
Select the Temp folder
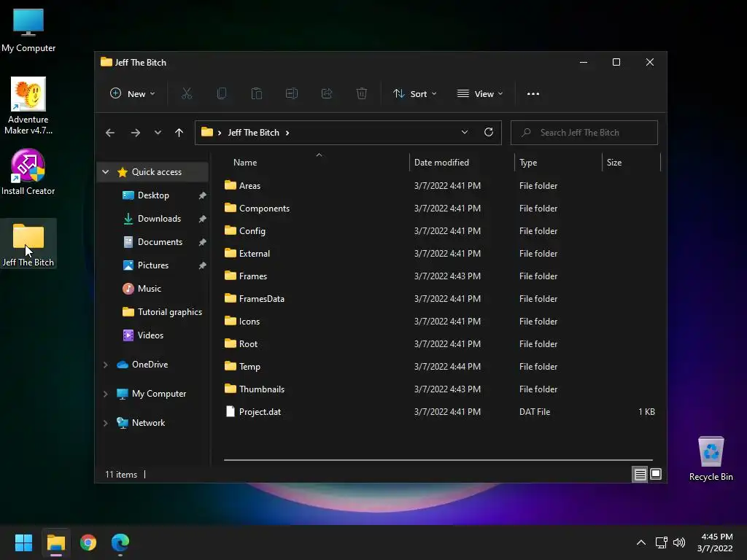tap(439, 367)
